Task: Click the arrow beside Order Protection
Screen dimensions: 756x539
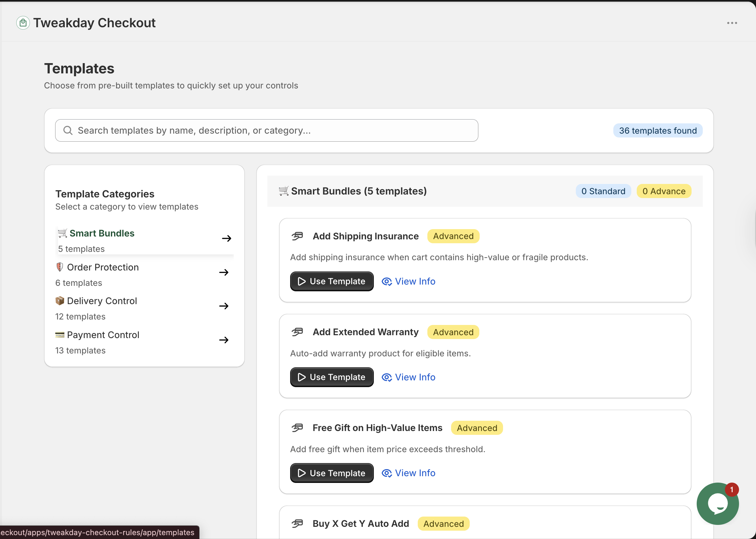Action: coord(224,272)
